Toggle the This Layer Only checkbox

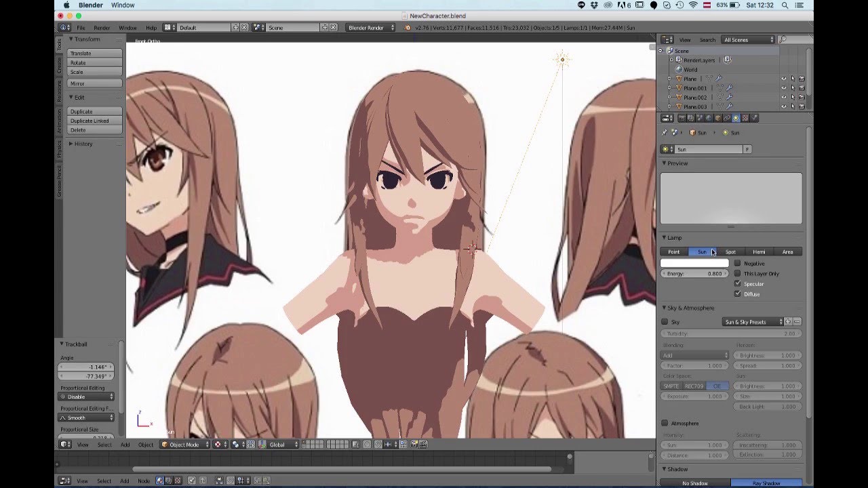point(738,273)
